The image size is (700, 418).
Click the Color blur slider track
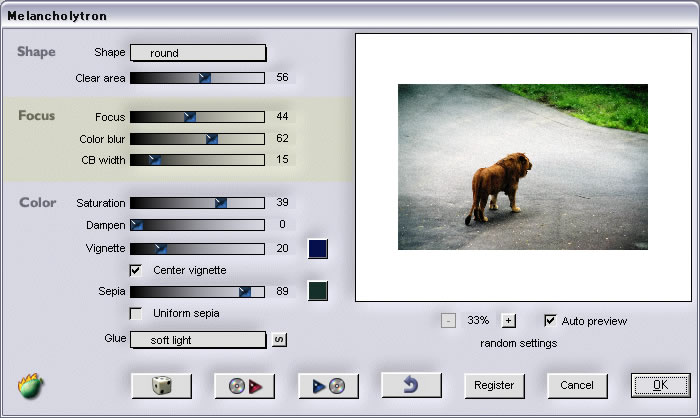pos(197,139)
